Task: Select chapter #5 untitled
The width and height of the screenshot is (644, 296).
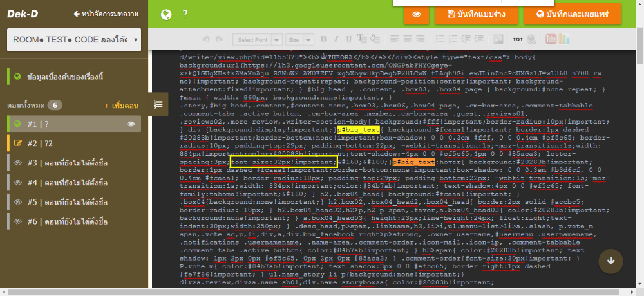Action: coord(74,203)
